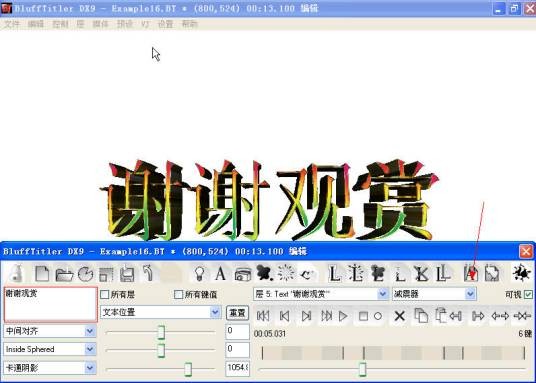Click the double-headed left-right arrow icon
The image size is (536, 383).
coord(500,316)
